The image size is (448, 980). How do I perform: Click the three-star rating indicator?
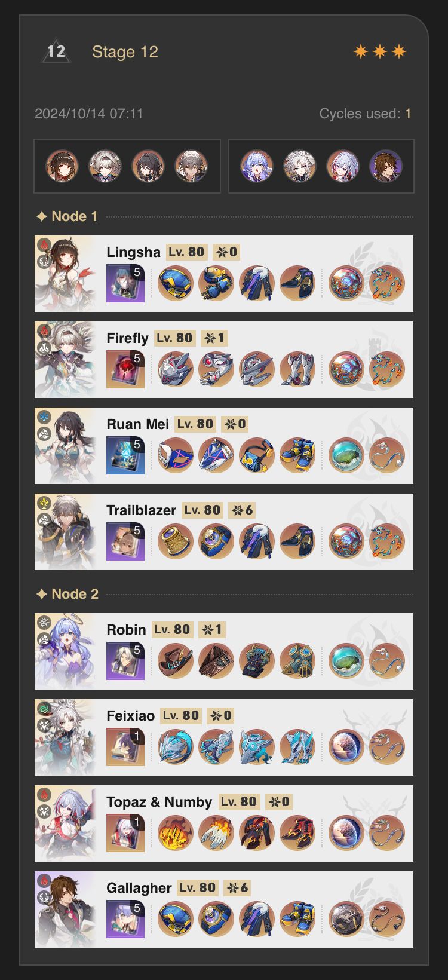click(380, 52)
